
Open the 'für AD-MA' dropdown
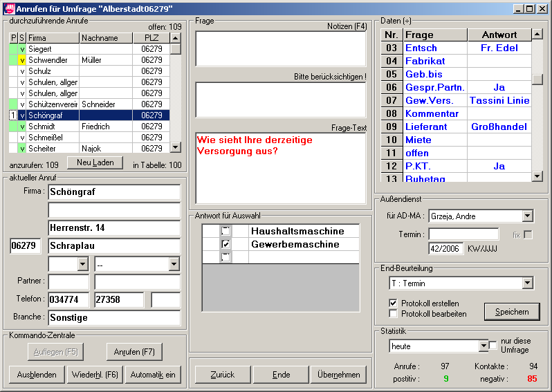527,216
